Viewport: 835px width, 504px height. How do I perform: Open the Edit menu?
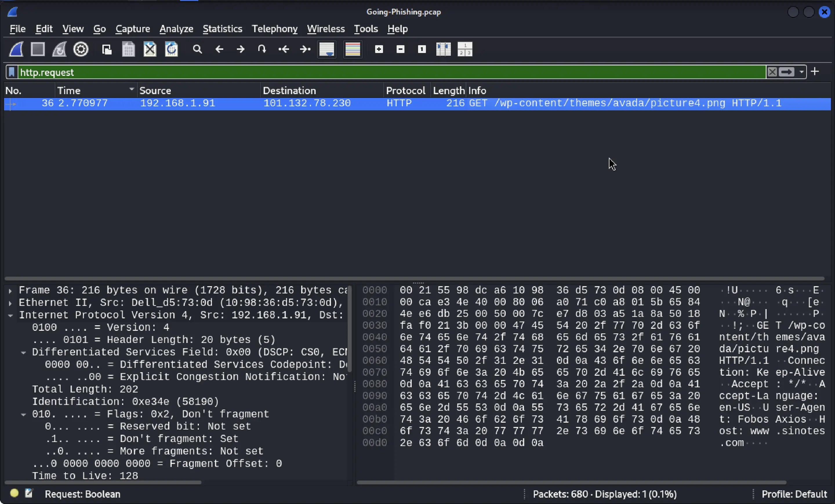(x=44, y=29)
